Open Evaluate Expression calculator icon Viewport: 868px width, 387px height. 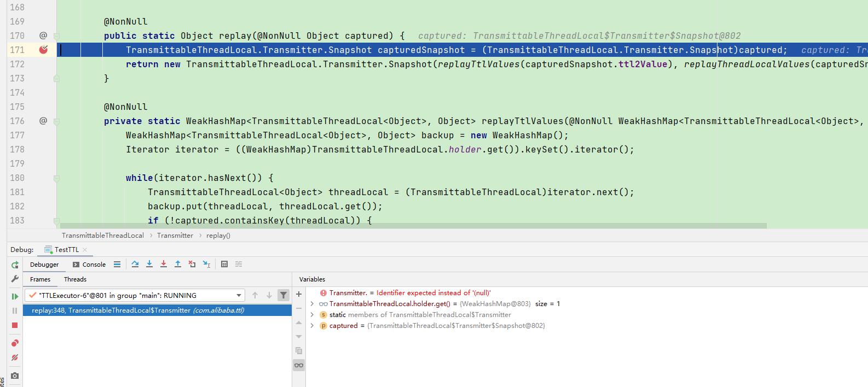click(224, 264)
